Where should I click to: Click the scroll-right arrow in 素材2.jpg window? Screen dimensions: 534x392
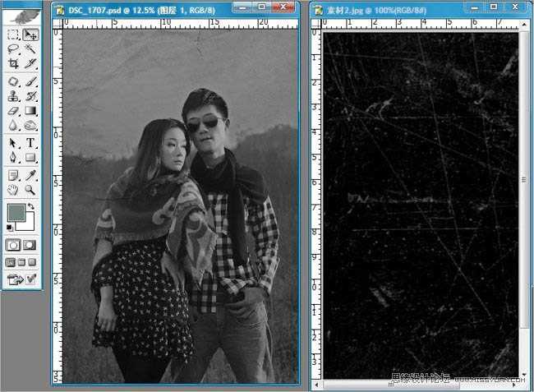pos(514,385)
